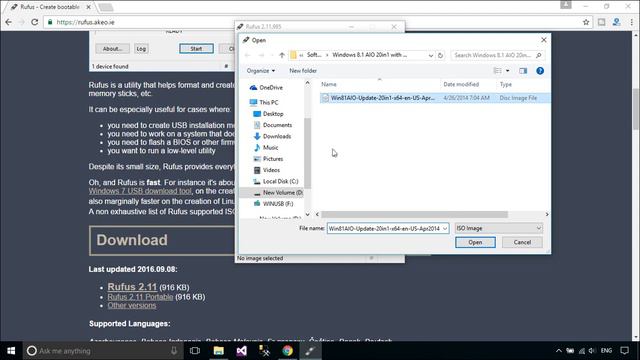Click the change view icon
This screenshot has height=360, width=640.
[498, 71]
